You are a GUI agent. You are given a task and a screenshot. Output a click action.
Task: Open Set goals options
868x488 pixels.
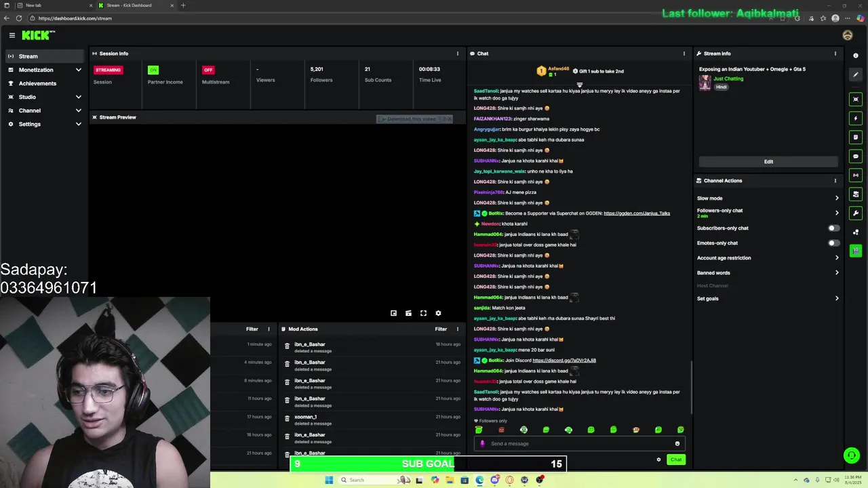point(768,299)
